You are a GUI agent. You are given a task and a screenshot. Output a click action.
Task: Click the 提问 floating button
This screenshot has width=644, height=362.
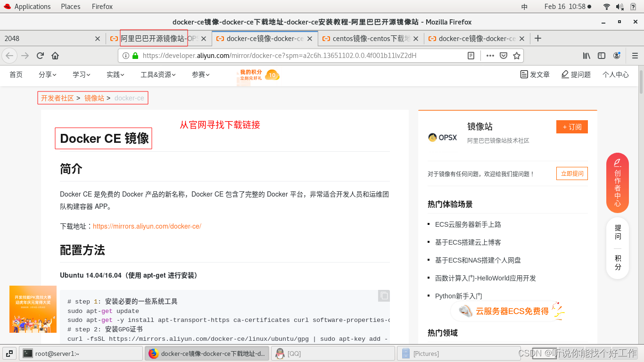[618, 232]
